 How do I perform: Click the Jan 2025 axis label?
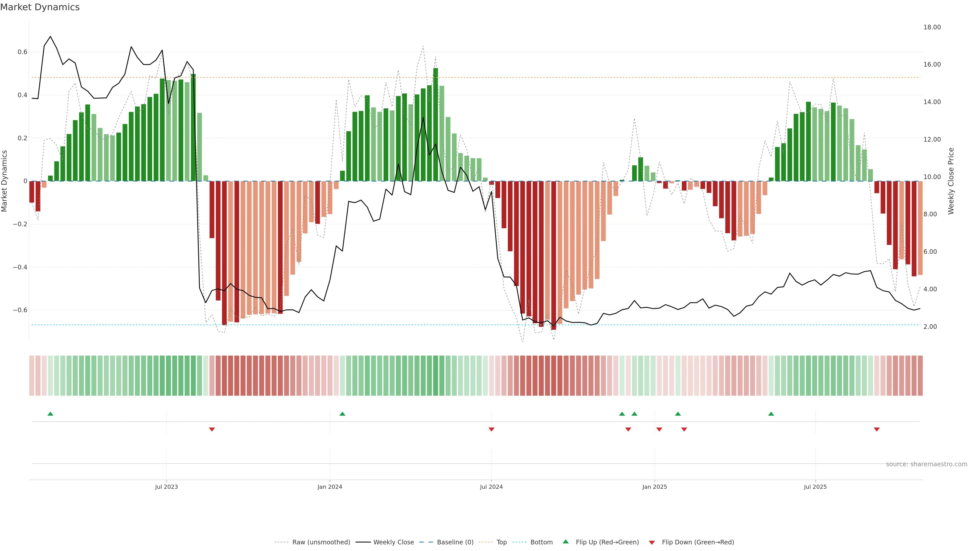pyautogui.click(x=654, y=487)
